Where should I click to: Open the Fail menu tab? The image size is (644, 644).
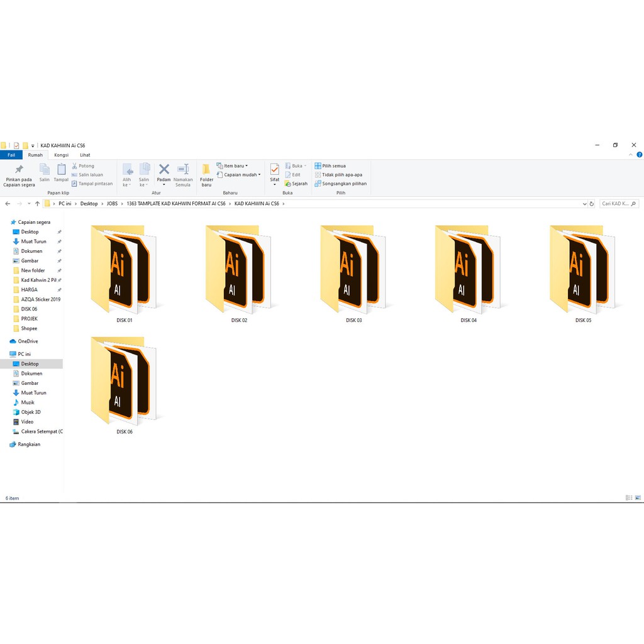[x=11, y=155]
